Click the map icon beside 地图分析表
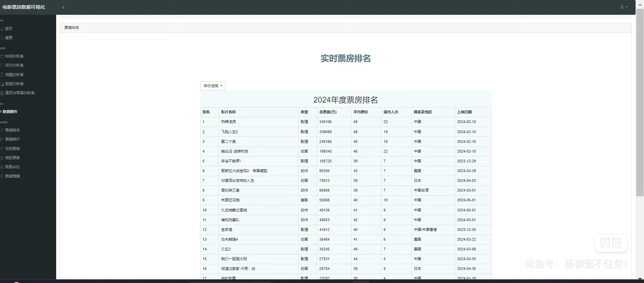 coord(2,75)
